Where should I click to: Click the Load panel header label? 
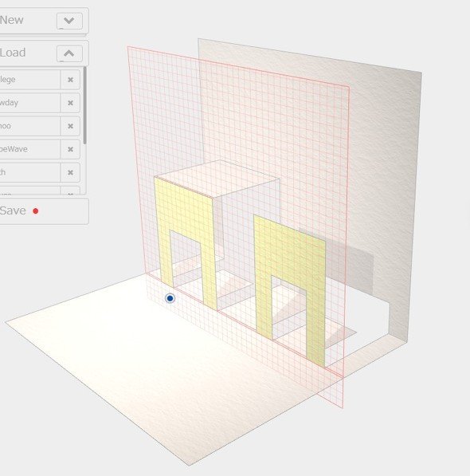coord(13,53)
